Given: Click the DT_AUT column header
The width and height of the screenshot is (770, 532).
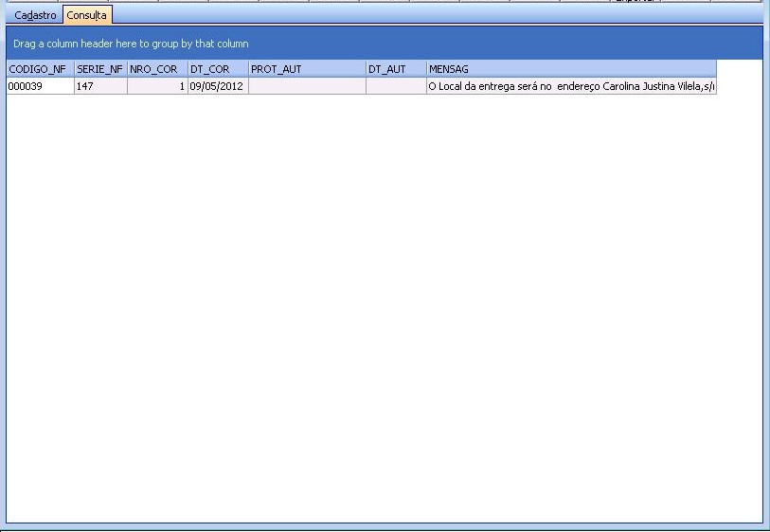Looking at the screenshot, I should [x=395, y=69].
